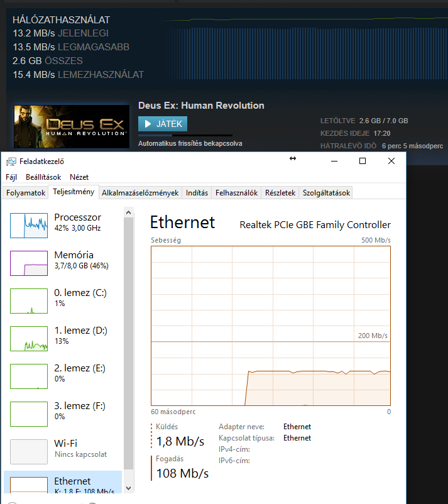Image resolution: width=448 pixels, height=504 pixels.
Task: Click the Ethernet throughput graph
Action: click(x=271, y=326)
